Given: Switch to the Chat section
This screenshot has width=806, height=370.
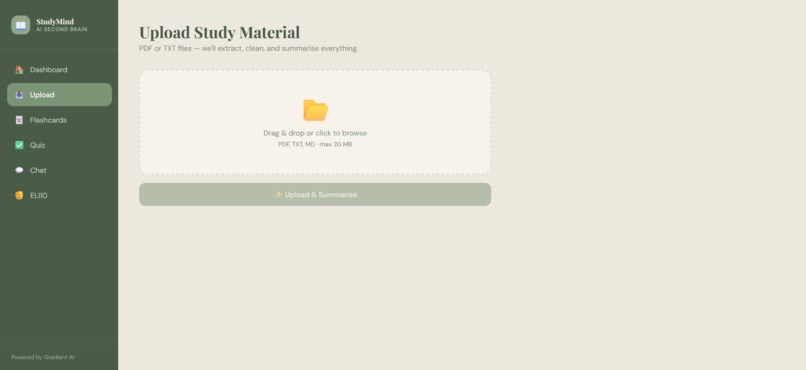Looking at the screenshot, I should pyautogui.click(x=59, y=170).
